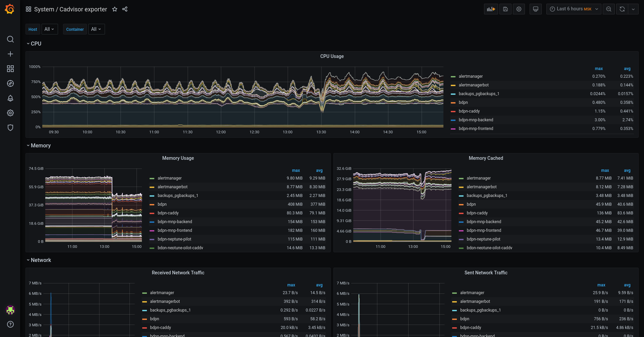Screen dimensions: 644x337
Task: Toggle the alertmanager series in CPU Usage legend
Action: [x=471, y=76]
